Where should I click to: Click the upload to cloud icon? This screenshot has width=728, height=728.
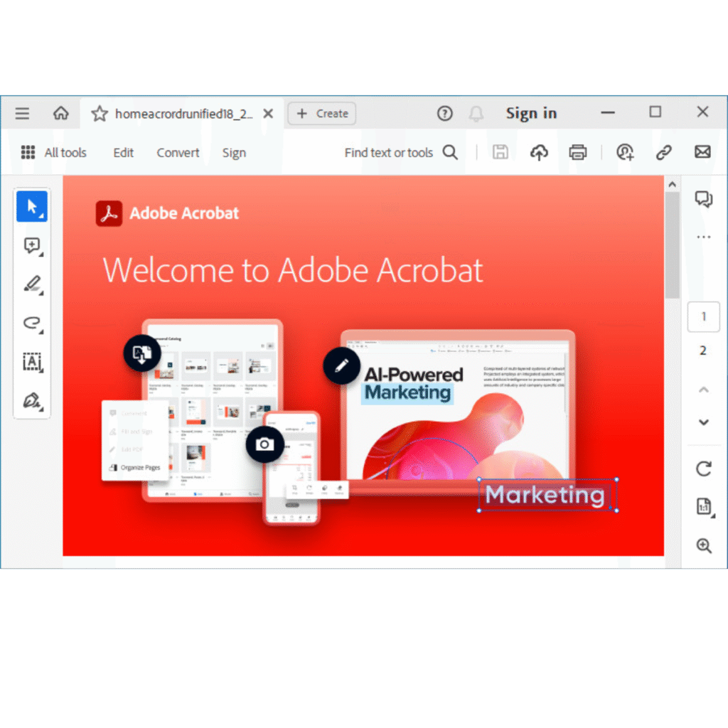[x=540, y=152]
